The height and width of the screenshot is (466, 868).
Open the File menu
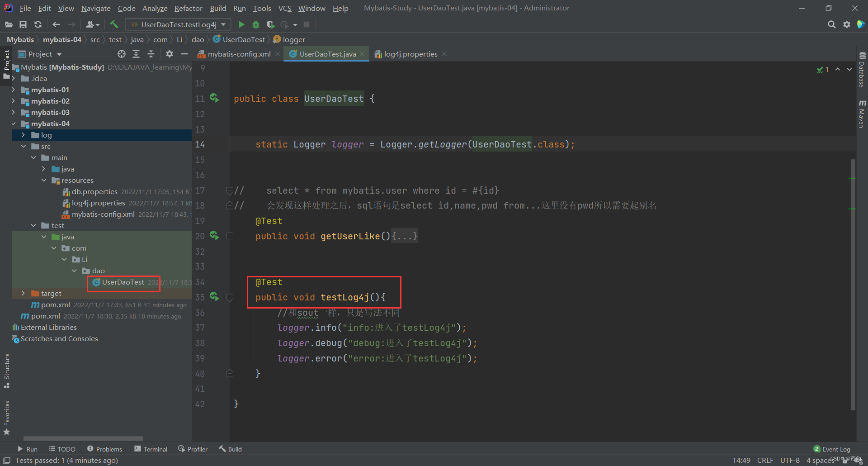point(25,8)
